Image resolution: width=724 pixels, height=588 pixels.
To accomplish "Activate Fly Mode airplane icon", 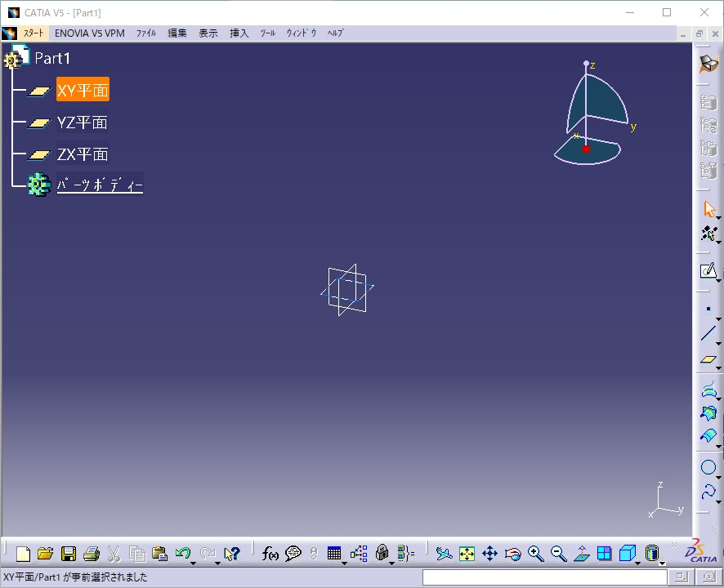I will (445, 554).
